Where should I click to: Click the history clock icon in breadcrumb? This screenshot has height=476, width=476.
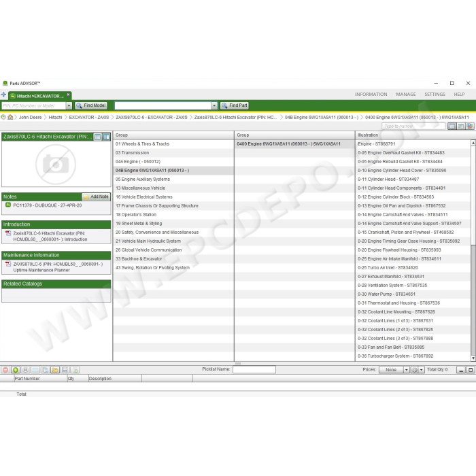click(3, 117)
